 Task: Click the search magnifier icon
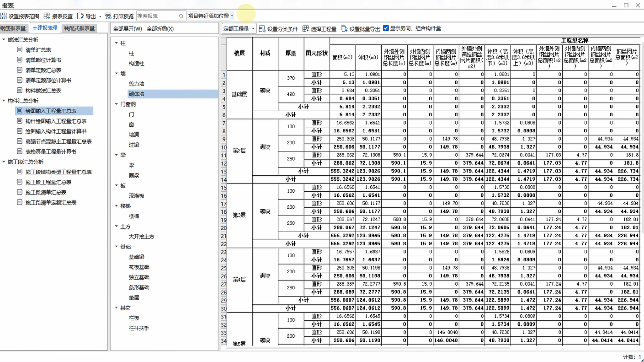pyautogui.click(x=181, y=16)
